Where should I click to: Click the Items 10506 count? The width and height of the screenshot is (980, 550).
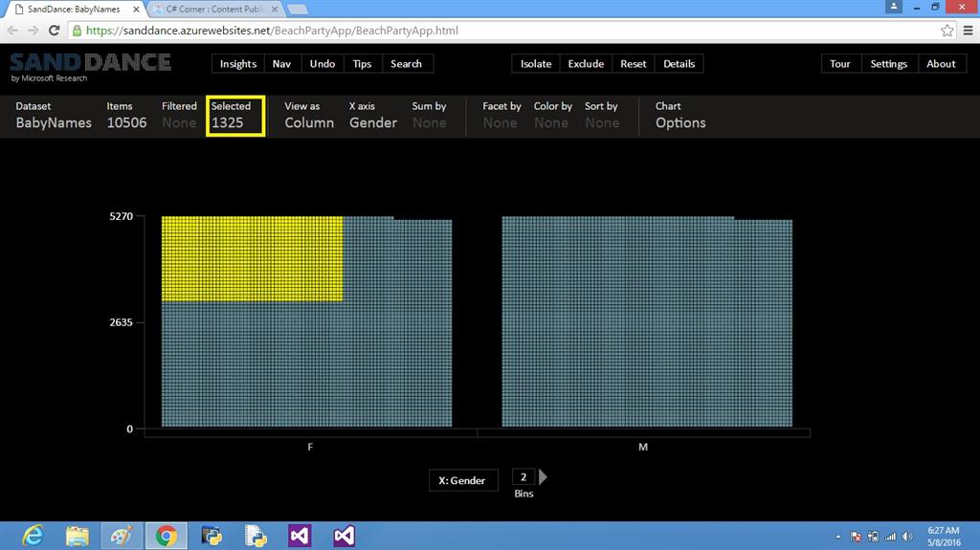click(126, 116)
